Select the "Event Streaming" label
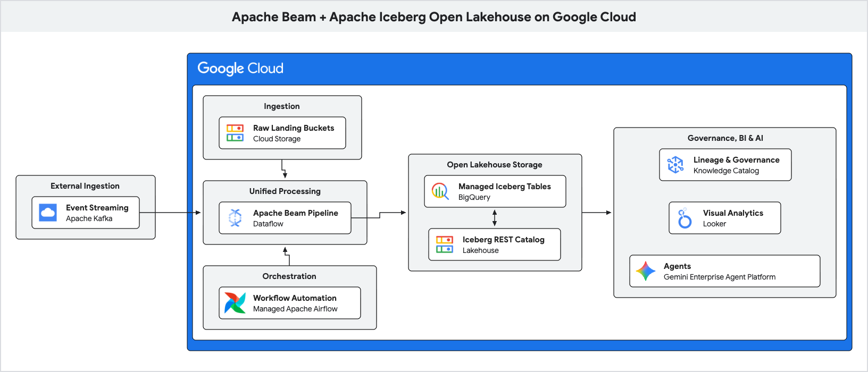The image size is (868, 372). click(x=97, y=208)
